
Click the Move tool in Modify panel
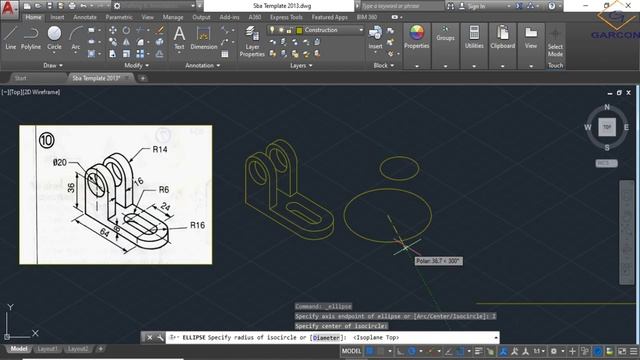pyautogui.click(x=113, y=30)
